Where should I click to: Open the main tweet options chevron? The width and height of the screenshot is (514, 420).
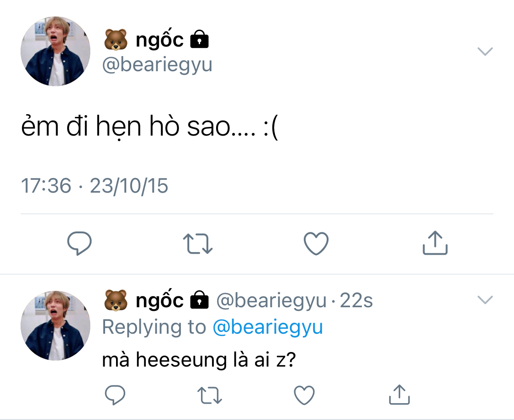tap(485, 51)
